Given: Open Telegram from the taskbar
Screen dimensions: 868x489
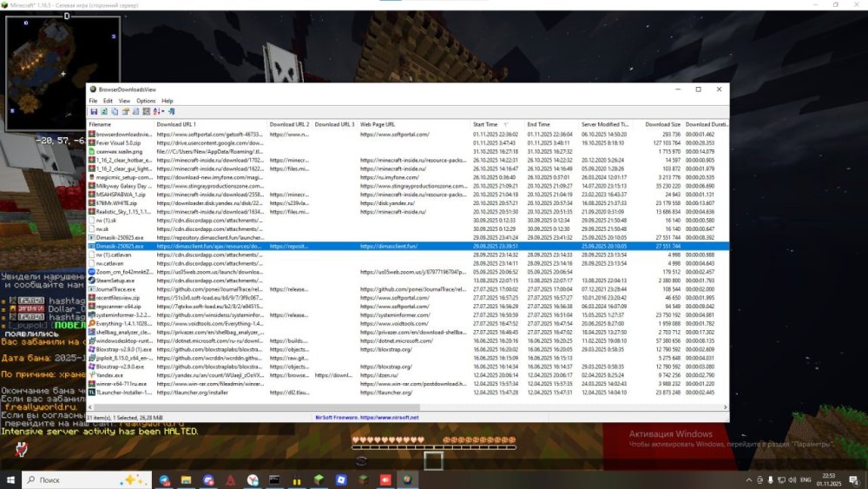Looking at the screenshot, I should click(x=164, y=480).
